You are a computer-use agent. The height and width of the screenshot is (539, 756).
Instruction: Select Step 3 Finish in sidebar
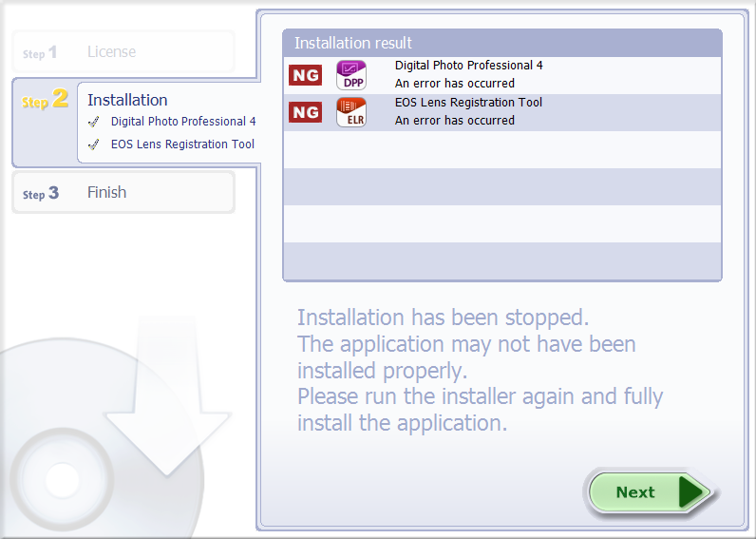click(x=106, y=193)
